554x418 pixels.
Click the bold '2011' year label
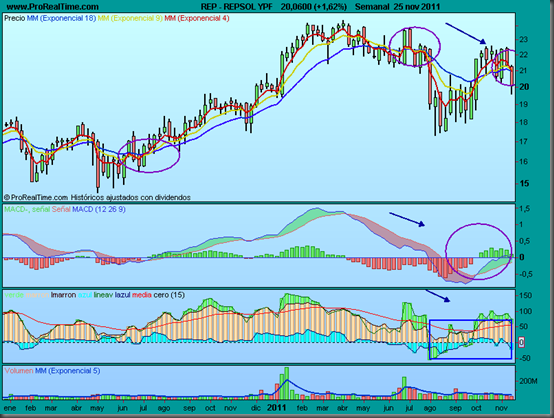pyautogui.click(x=277, y=408)
